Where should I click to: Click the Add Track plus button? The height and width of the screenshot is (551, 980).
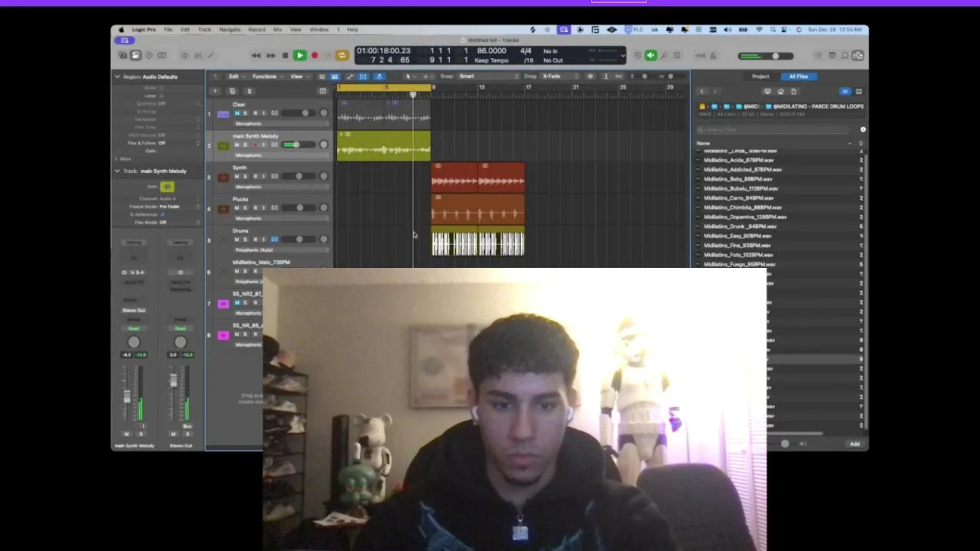pyautogui.click(x=214, y=91)
